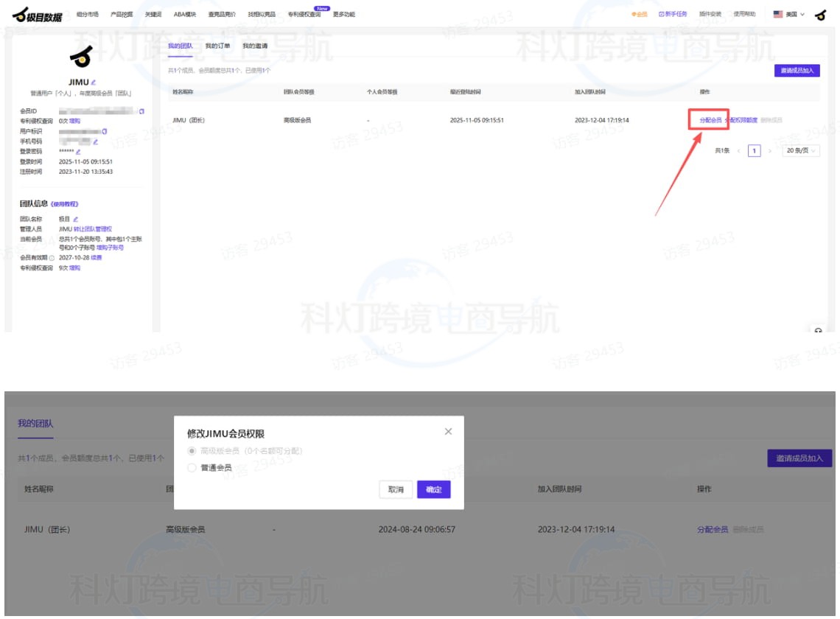Click the 邀请成员加入 button at the top
Viewport: 840px width, 619px height.
click(797, 71)
